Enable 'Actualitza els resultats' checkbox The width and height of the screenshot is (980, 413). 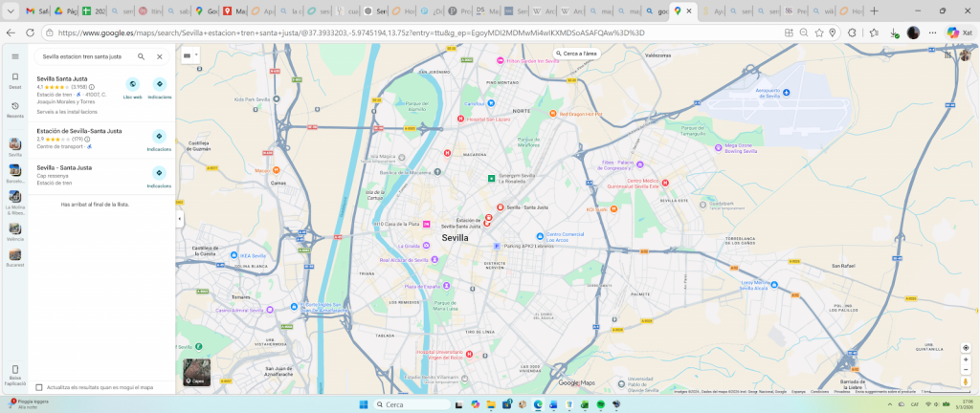pos(39,387)
